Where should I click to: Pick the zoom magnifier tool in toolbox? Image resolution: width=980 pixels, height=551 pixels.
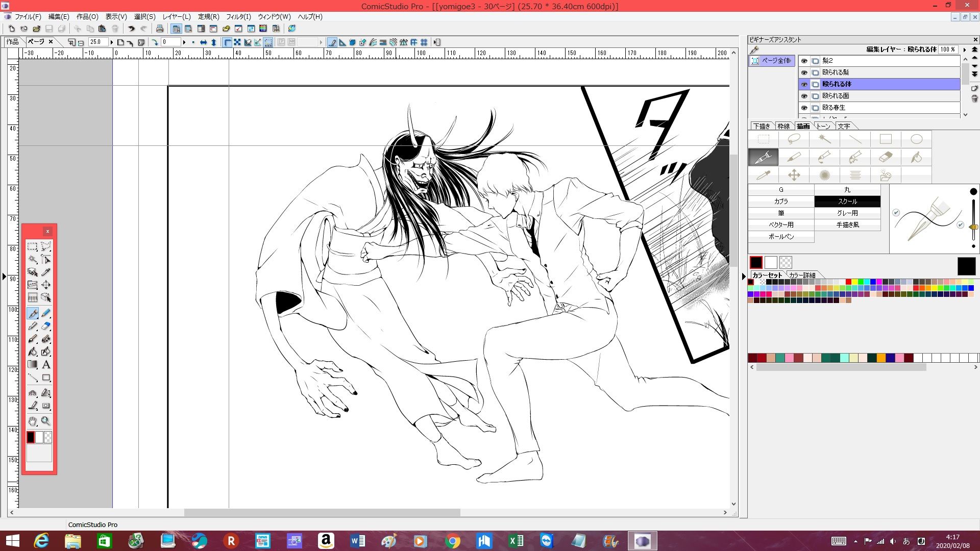pyautogui.click(x=46, y=421)
